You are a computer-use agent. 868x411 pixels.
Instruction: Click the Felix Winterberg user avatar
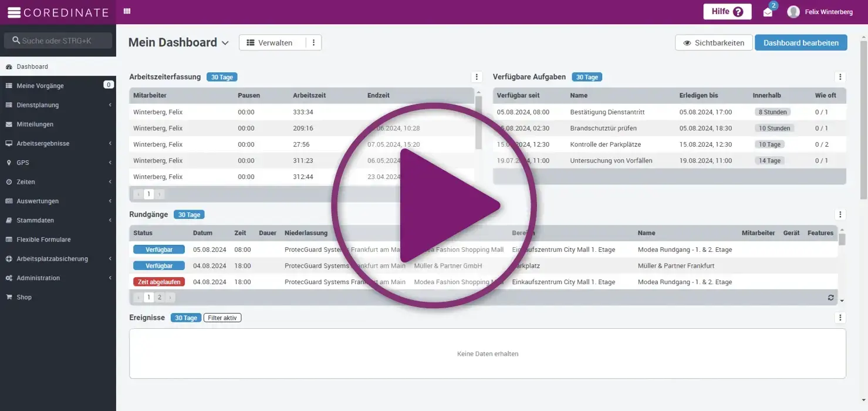pos(793,12)
